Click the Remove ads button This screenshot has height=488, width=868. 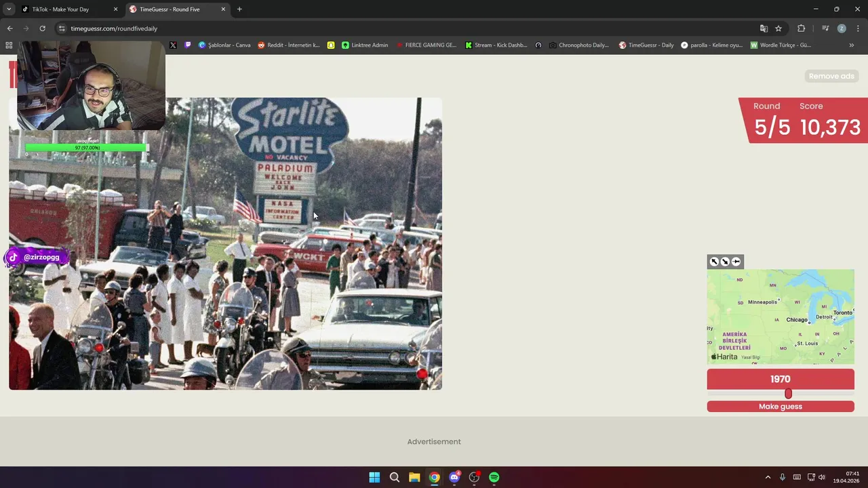click(831, 76)
